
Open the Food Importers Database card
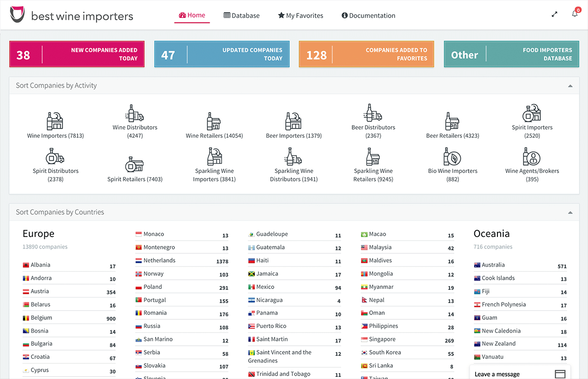point(511,54)
